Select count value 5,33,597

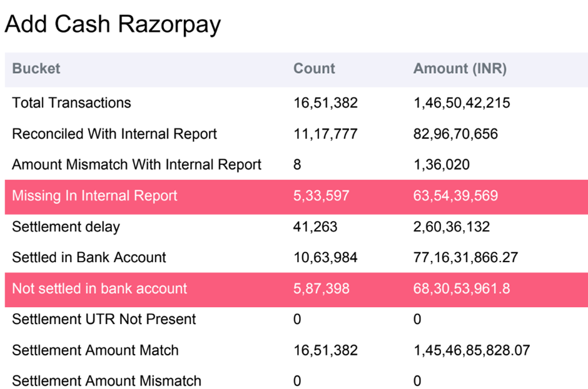(x=322, y=196)
